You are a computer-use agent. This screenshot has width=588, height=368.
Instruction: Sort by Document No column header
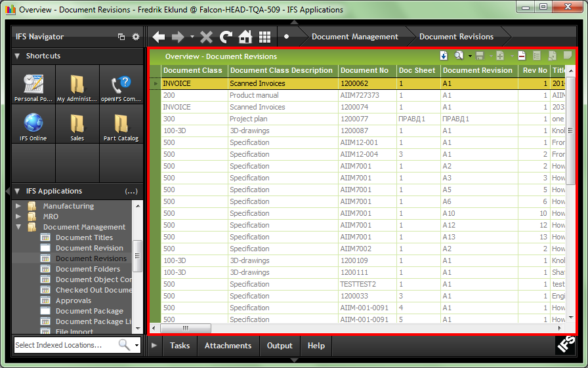367,70
